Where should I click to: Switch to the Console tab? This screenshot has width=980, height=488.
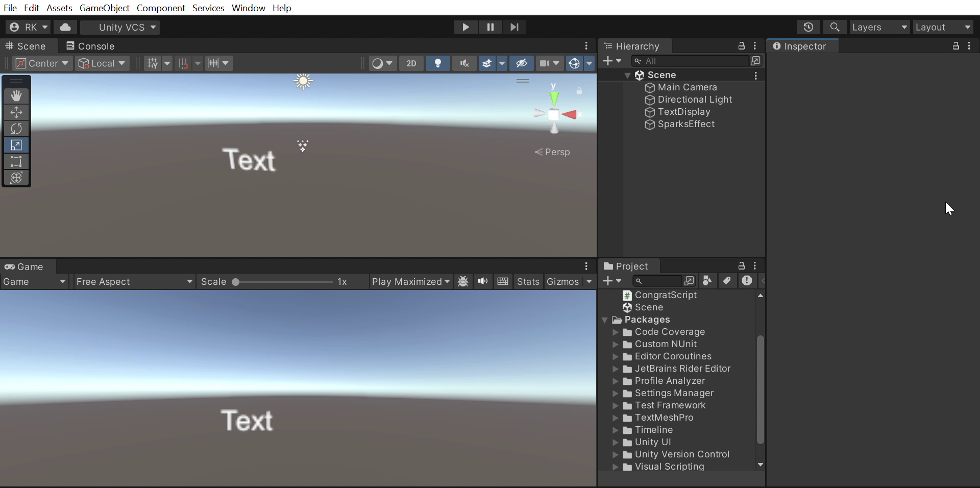(x=90, y=46)
